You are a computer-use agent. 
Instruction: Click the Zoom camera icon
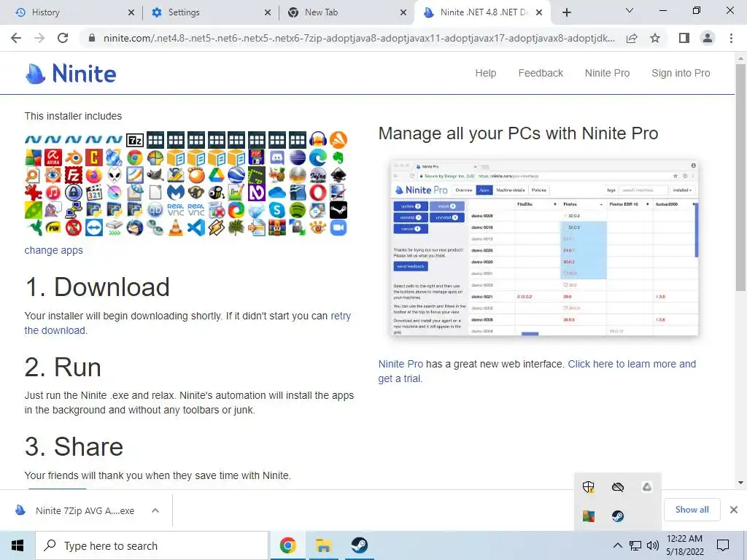[338, 227]
